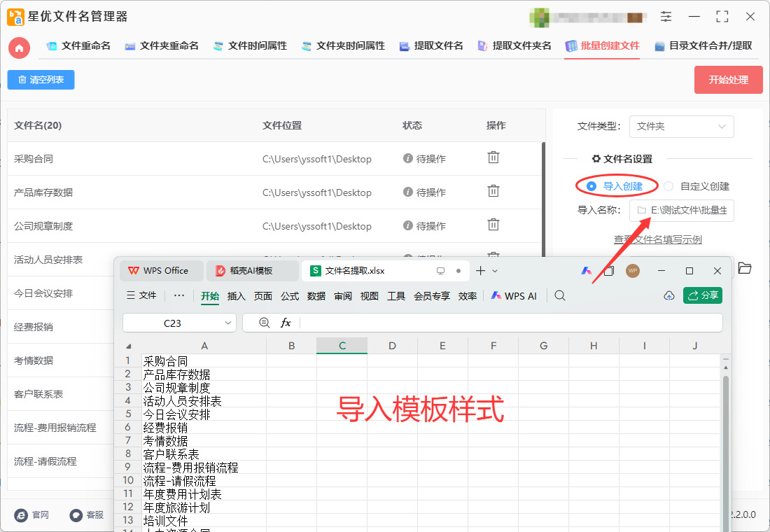The width and height of the screenshot is (770, 532).
Task: Open the WPS 文件 hamburger menu
Action: (141, 295)
